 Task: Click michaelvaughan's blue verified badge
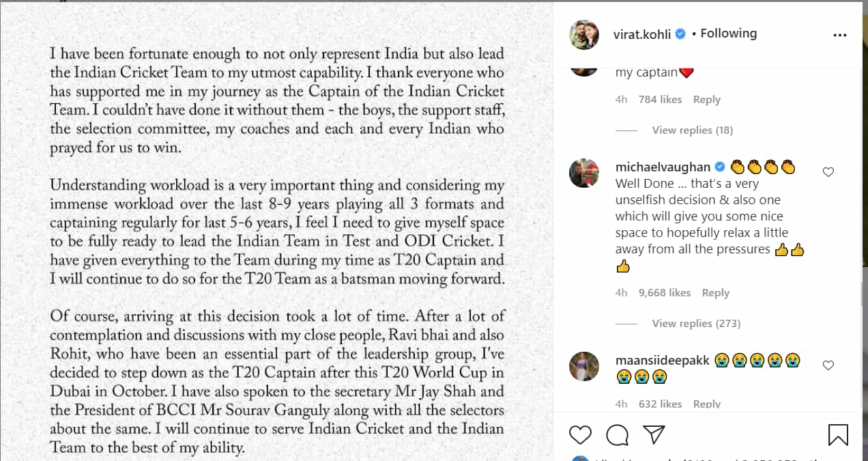pyautogui.click(x=719, y=167)
